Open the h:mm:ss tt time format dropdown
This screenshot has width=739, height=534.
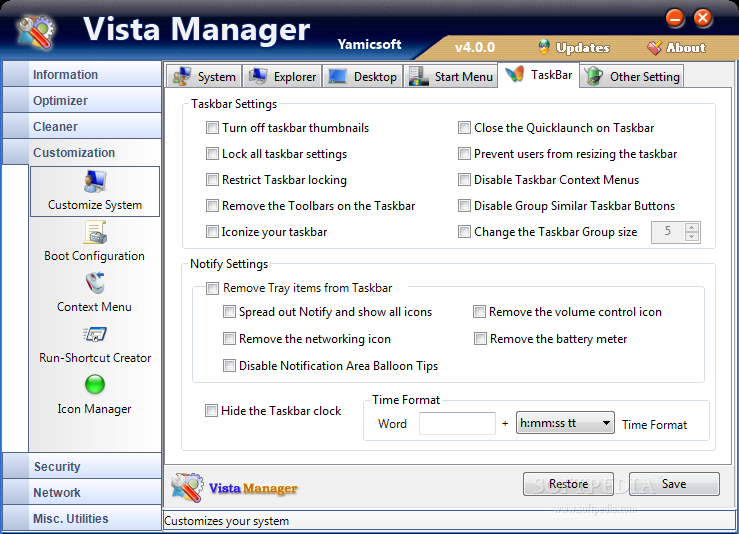(x=565, y=423)
